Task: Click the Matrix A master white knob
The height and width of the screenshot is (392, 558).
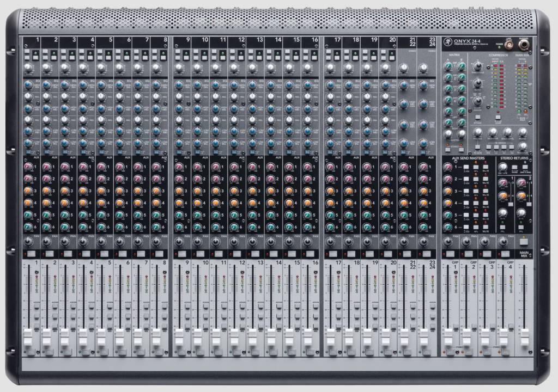Action: pyautogui.click(x=448, y=133)
